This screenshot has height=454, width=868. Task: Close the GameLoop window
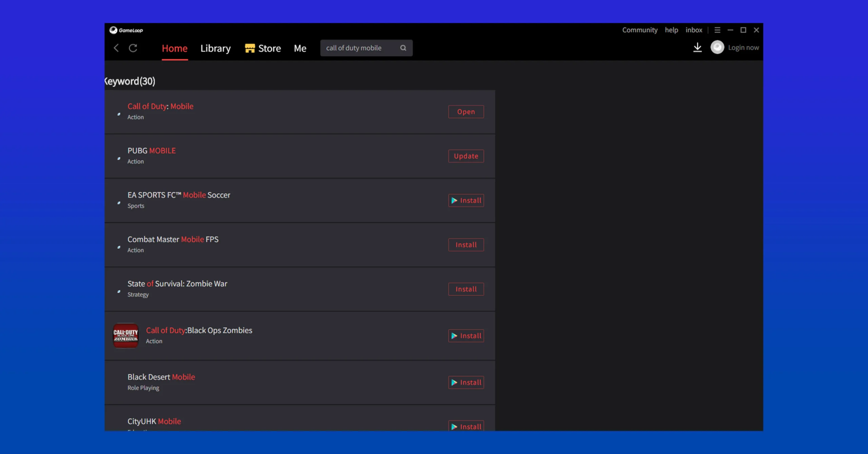pos(756,30)
